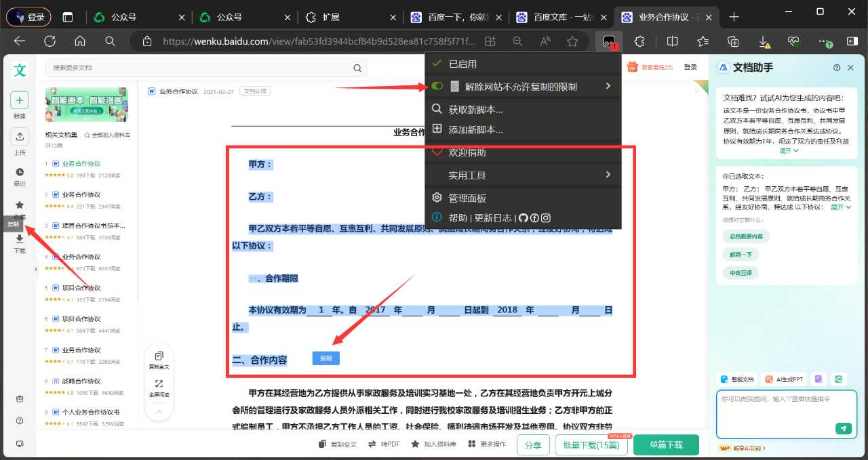Open 最近 recent icon in sidebar

20,171
